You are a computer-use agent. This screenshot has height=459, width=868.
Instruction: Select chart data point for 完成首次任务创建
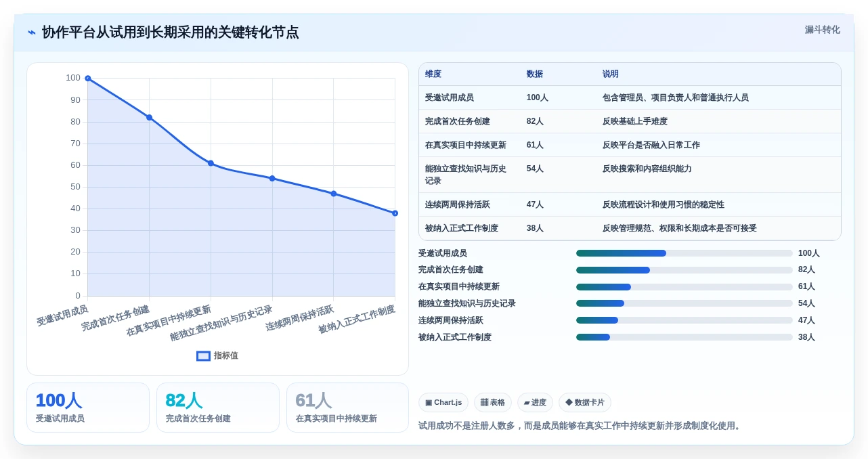tap(149, 118)
